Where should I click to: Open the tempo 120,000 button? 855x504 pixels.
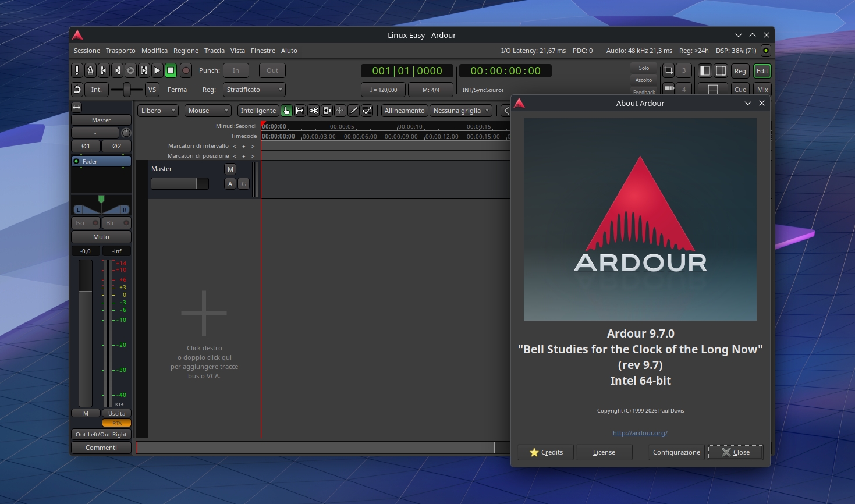click(x=384, y=90)
